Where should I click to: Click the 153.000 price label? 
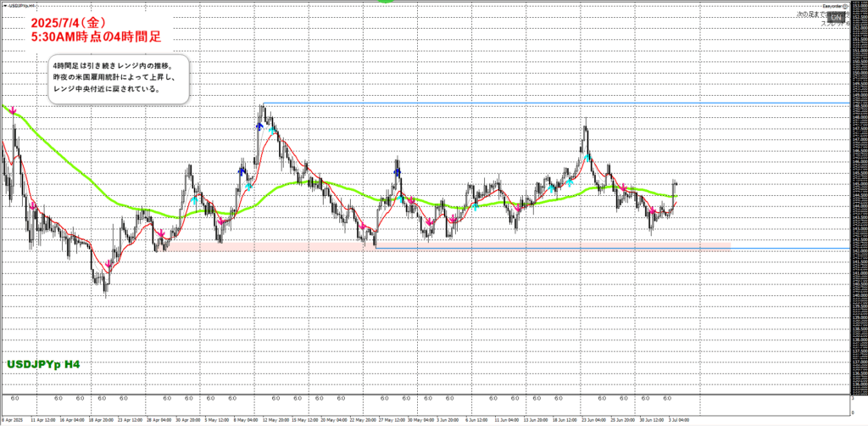click(860, 6)
